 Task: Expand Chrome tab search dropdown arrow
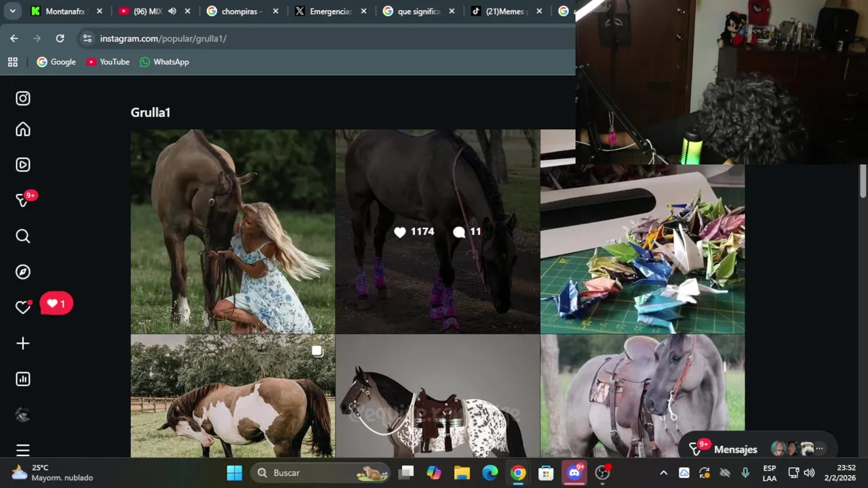click(12, 11)
